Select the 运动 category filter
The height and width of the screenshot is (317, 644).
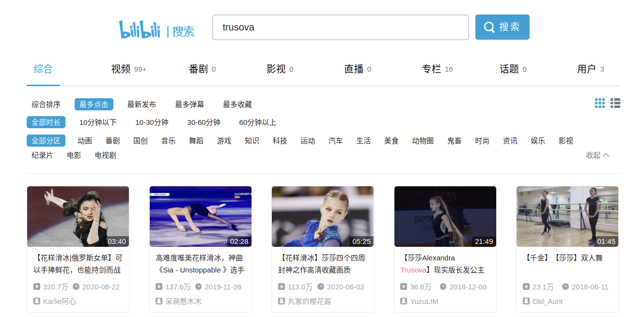[308, 141]
